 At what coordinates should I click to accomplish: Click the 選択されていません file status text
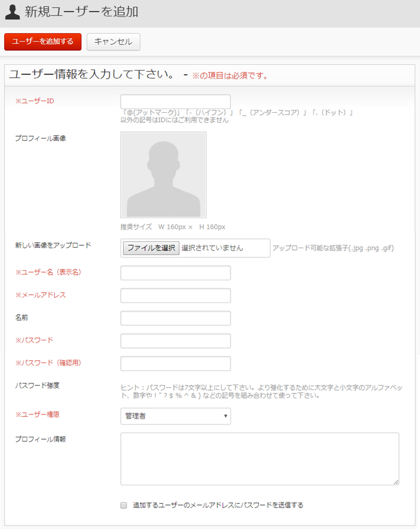pyautogui.click(x=212, y=248)
